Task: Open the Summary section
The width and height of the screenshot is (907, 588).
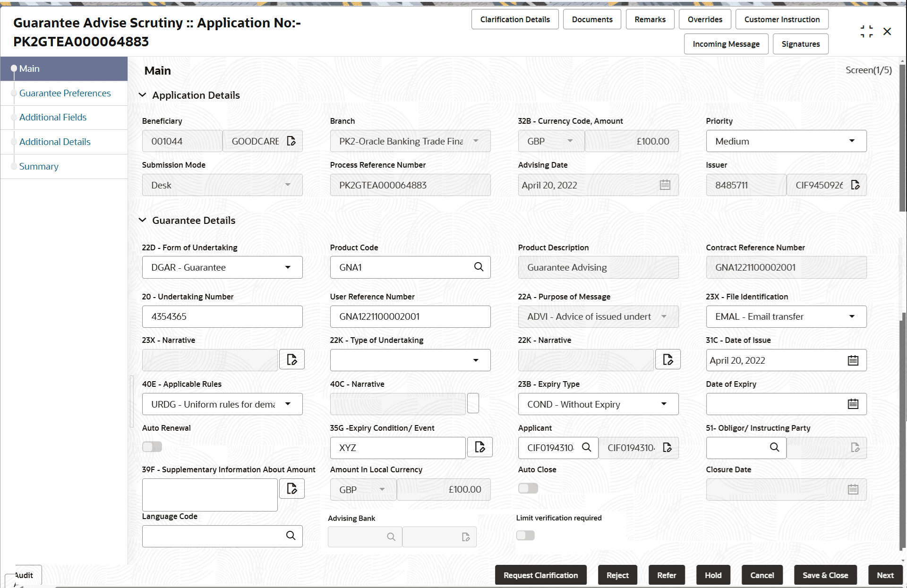Action: tap(39, 166)
